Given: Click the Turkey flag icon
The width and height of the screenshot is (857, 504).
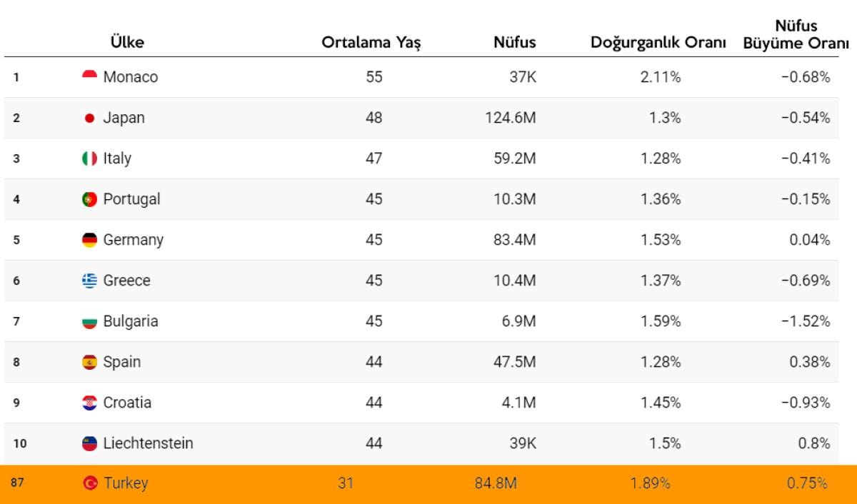Looking at the screenshot, I should pyautogui.click(x=90, y=483).
